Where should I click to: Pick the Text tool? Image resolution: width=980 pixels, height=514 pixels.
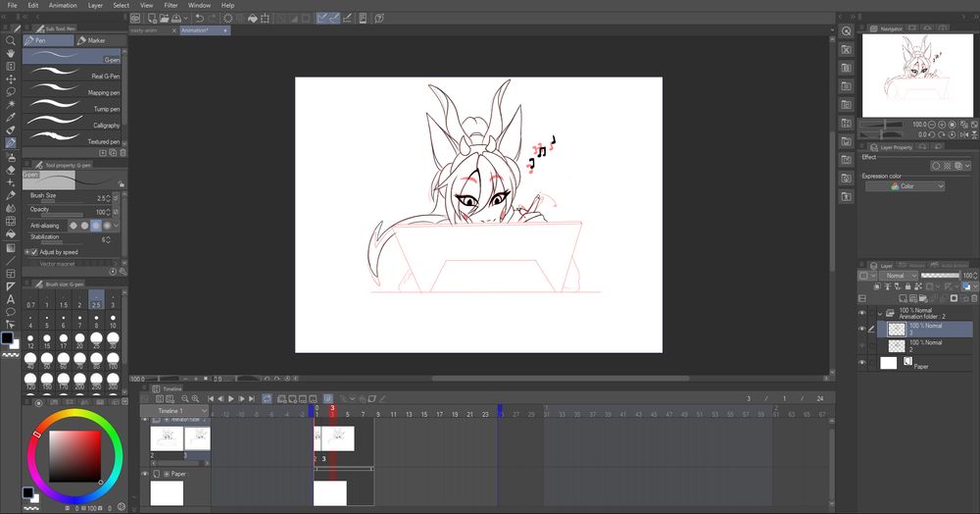10,298
